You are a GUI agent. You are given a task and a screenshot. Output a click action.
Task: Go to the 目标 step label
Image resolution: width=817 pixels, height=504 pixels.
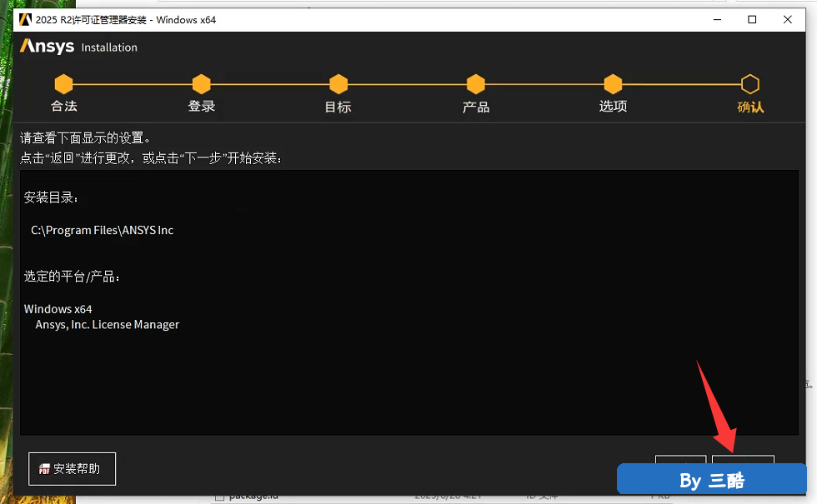point(338,107)
